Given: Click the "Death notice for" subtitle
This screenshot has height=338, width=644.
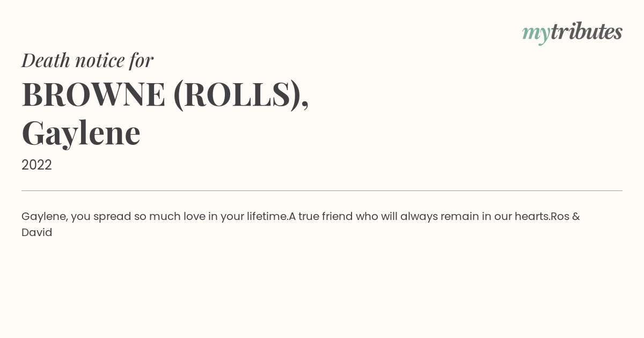Looking at the screenshot, I should (x=87, y=60).
